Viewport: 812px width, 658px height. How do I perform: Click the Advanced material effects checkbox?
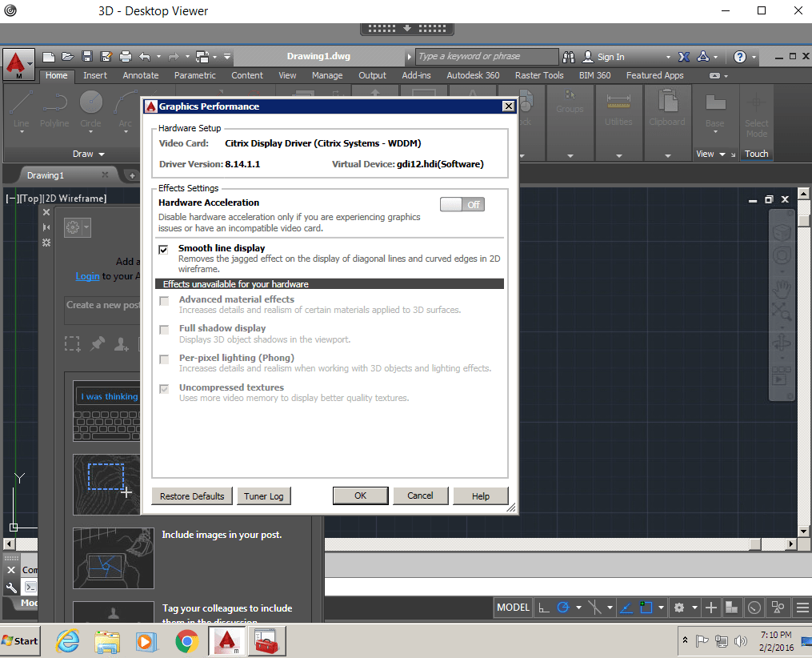[x=164, y=301]
